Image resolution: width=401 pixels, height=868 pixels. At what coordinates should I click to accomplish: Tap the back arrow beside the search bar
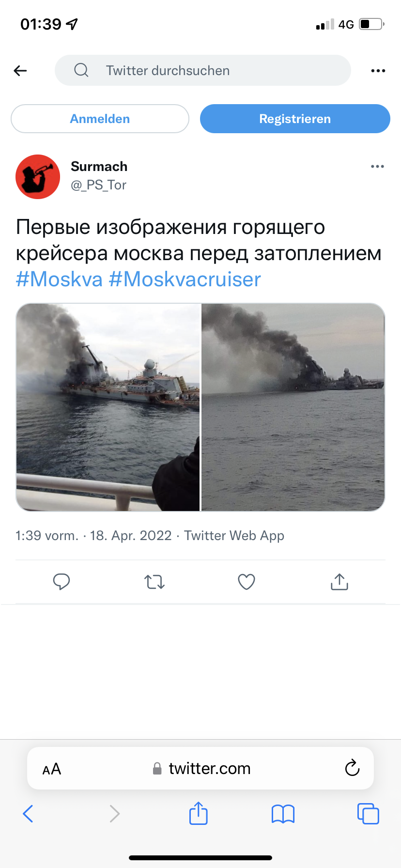point(20,71)
